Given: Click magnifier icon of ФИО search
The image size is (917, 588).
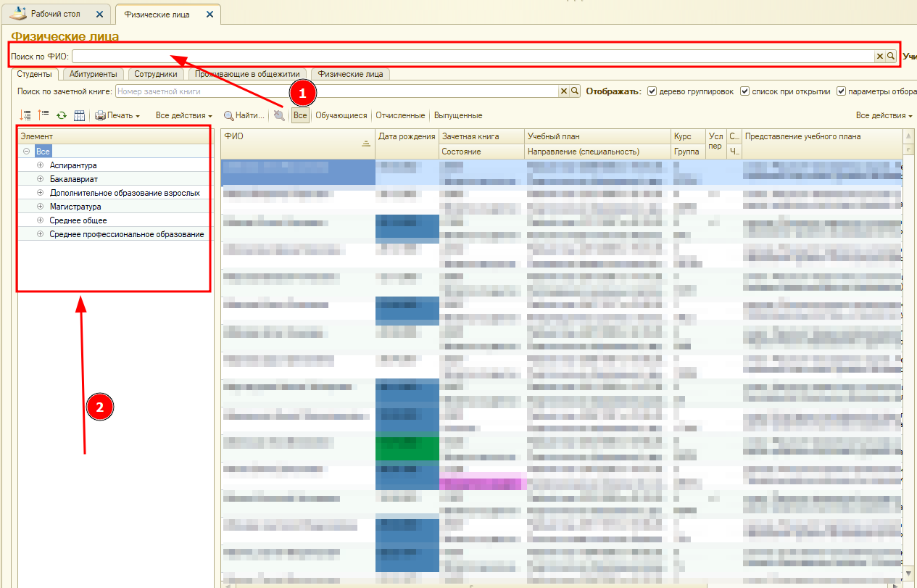Looking at the screenshot, I should [x=891, y=57].
